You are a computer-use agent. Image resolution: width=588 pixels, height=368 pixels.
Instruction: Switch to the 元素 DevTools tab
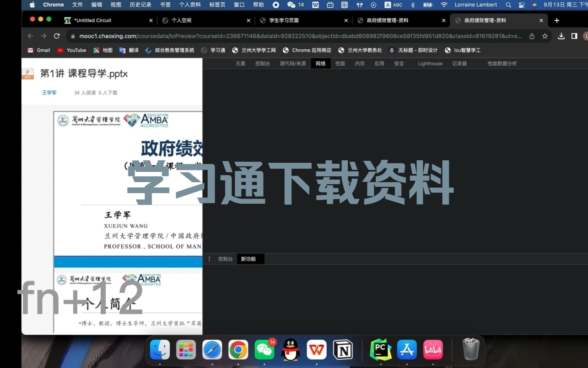(x=240, y=63)
